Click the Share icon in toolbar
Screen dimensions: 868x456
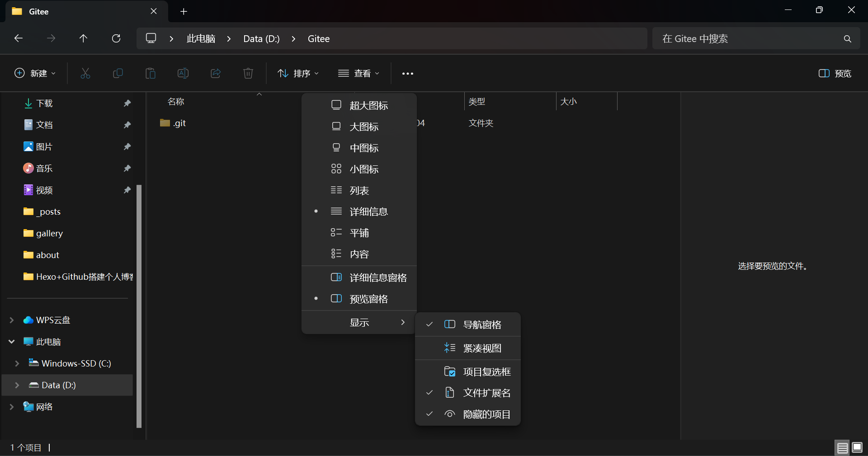(x=216, y=73)
